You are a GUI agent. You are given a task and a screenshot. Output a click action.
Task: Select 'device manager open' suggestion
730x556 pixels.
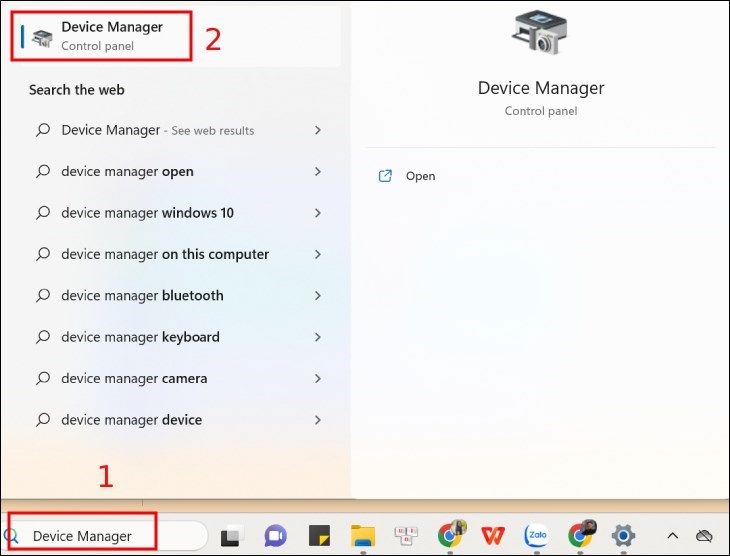pyautogui.click(x=179, y=171)
